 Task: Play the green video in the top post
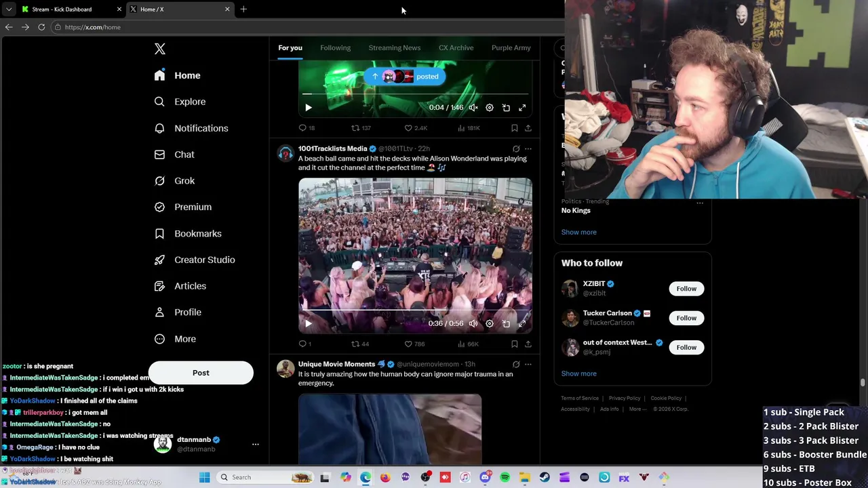[308, 108]
